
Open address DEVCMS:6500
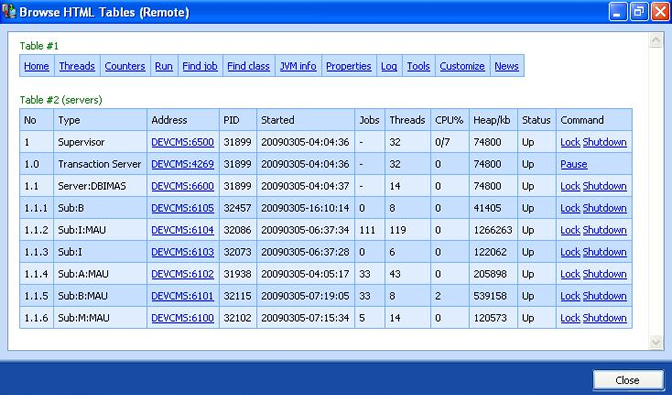tap(183, 142)
